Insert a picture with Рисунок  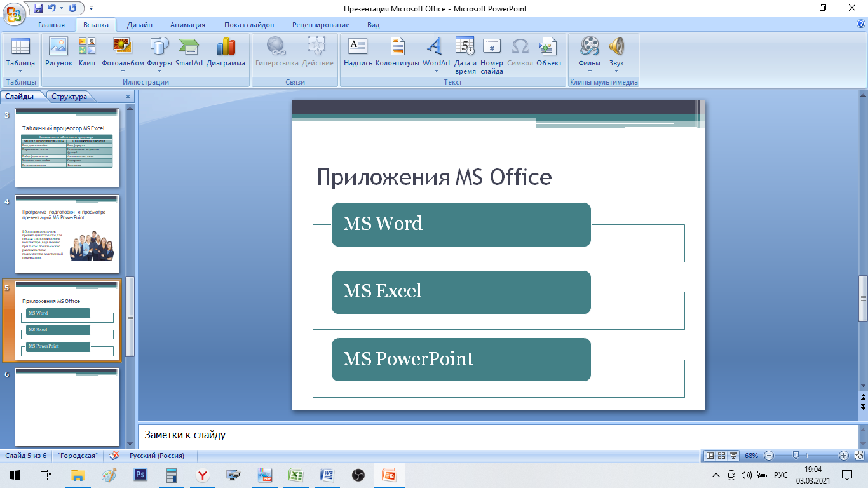click(x=58, y=52)
